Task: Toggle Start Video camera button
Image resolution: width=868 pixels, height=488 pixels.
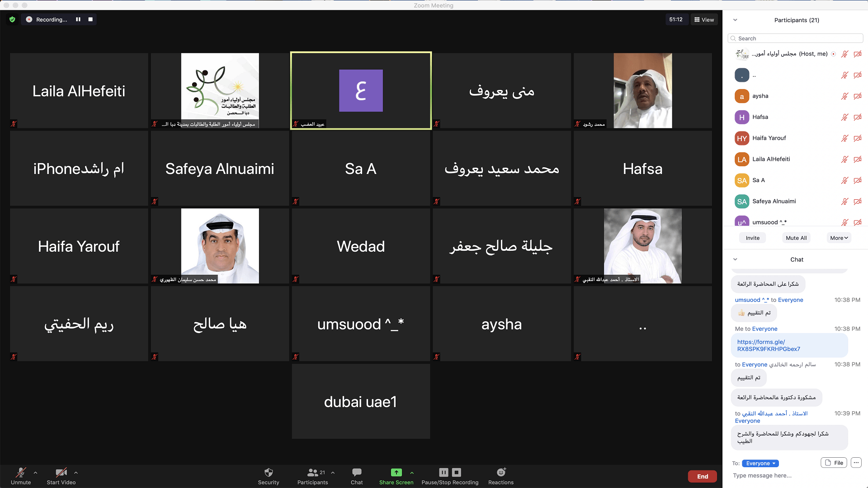Action: point(61,473)
